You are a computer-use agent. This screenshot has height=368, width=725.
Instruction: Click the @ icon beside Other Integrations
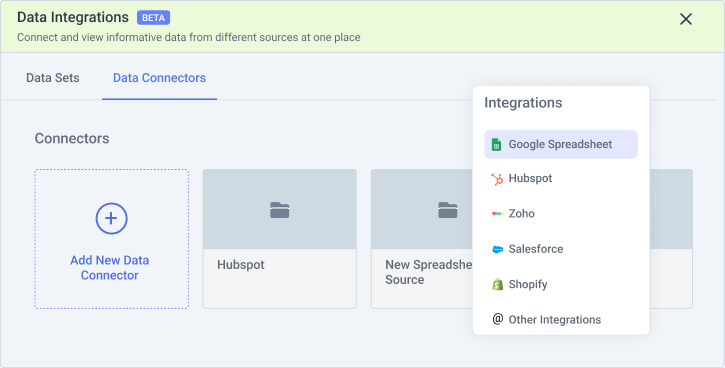click(498, 319)
